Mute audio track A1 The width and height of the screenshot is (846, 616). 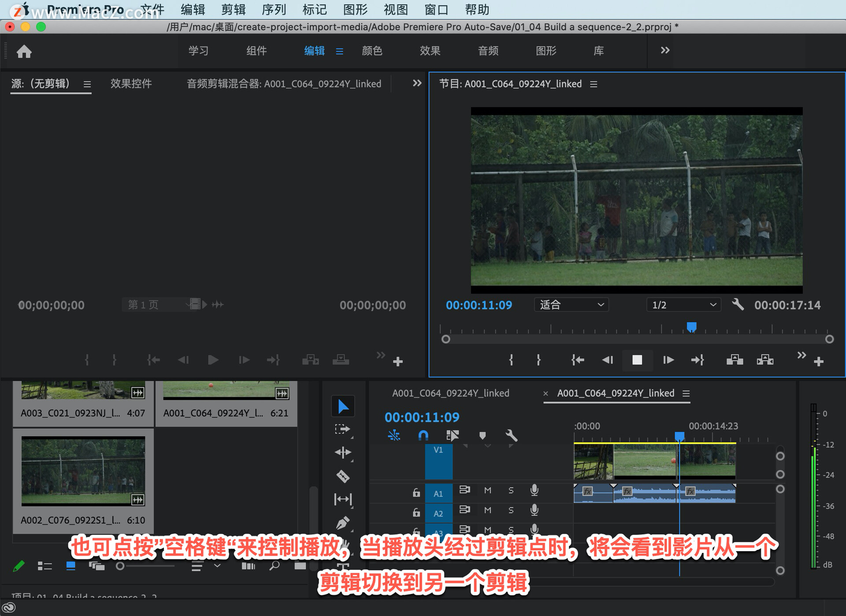pyautogui.click(x=488, y=490)
